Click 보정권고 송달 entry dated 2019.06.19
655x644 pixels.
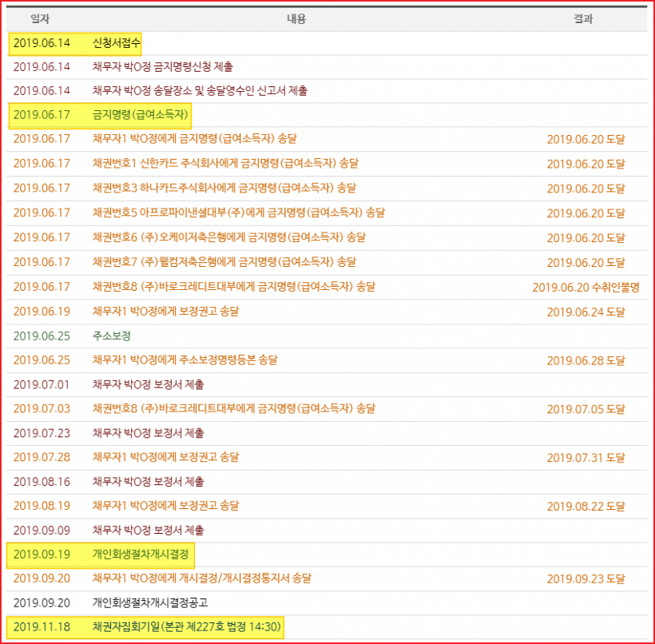(x=165, y=312)
